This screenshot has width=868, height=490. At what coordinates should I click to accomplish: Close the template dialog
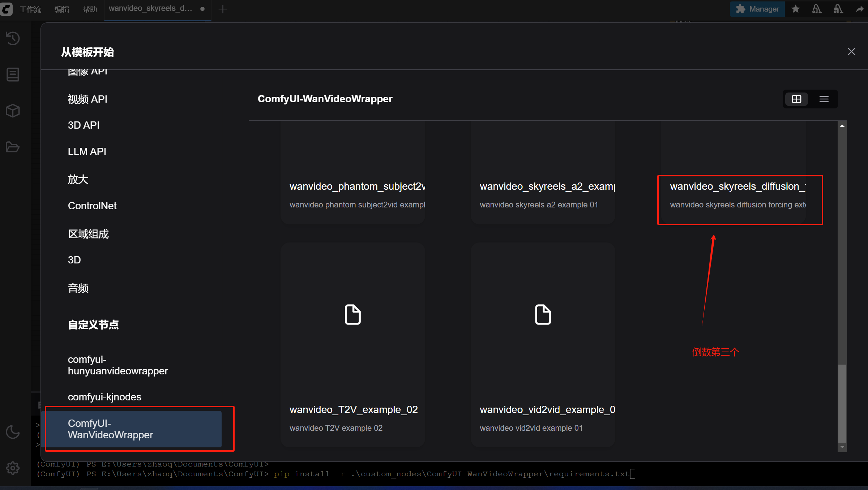(851, 52)
